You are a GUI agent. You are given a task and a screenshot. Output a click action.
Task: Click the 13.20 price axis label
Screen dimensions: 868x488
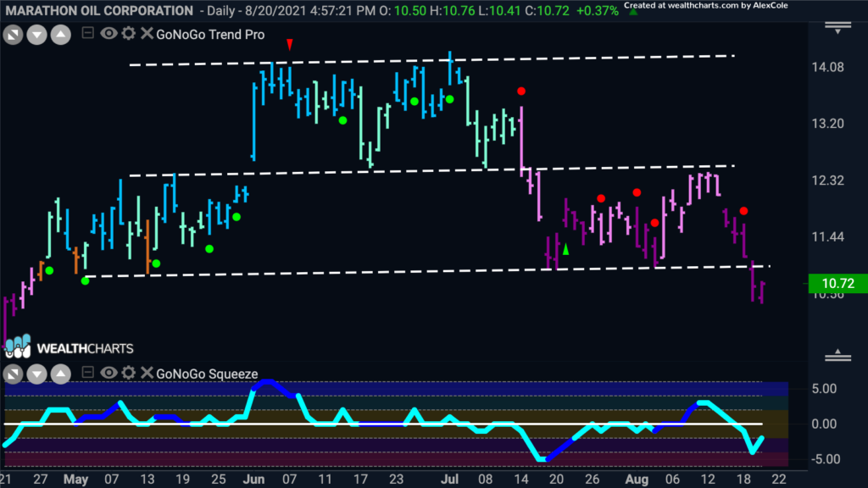point(827,124)
